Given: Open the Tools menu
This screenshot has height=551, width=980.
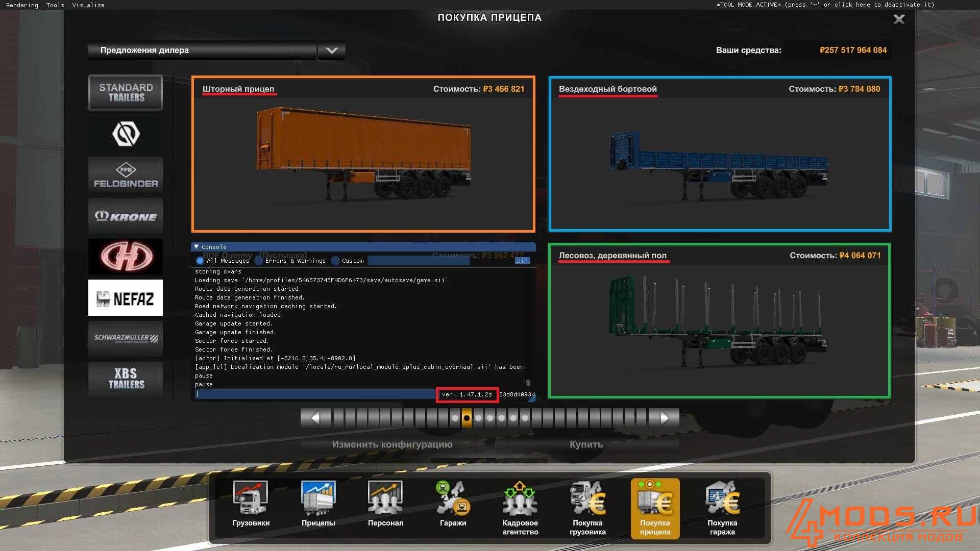Looking at the screenshot, I should coord(55,5).
